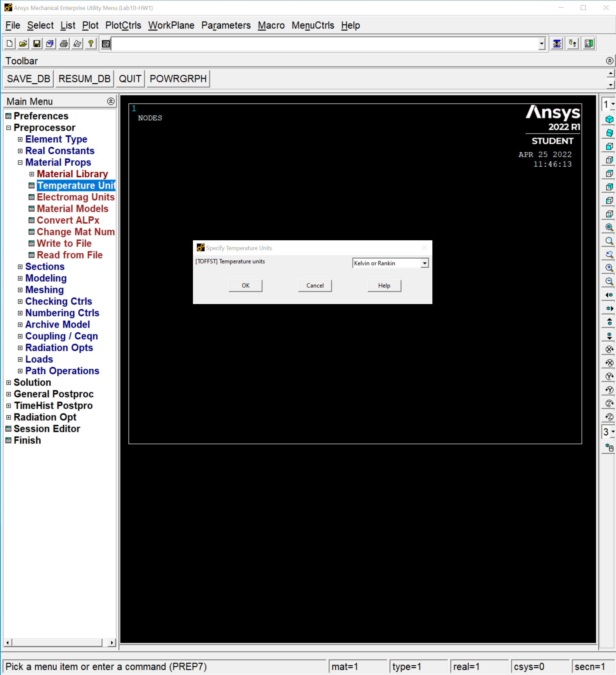The height and width of the screenshot is (675, 616).
Task: Click the Save Analysis floppy disk icon
Action: pos(37,43)
